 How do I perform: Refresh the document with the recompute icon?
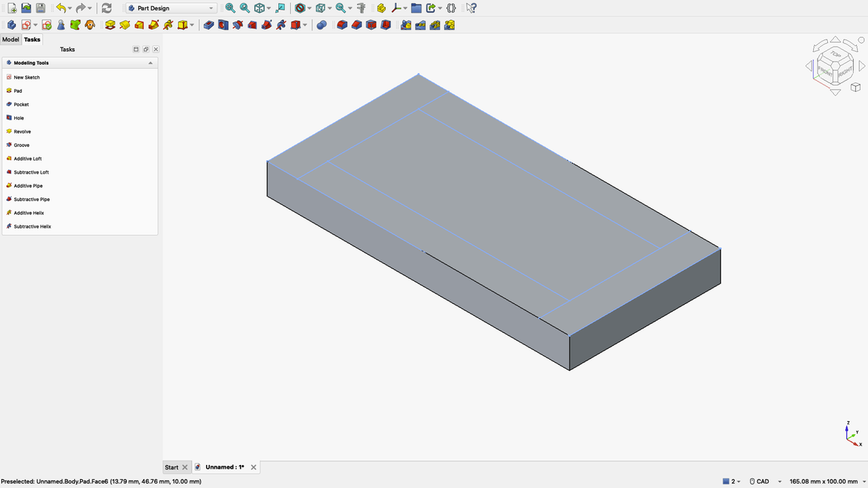pos(106,7)
